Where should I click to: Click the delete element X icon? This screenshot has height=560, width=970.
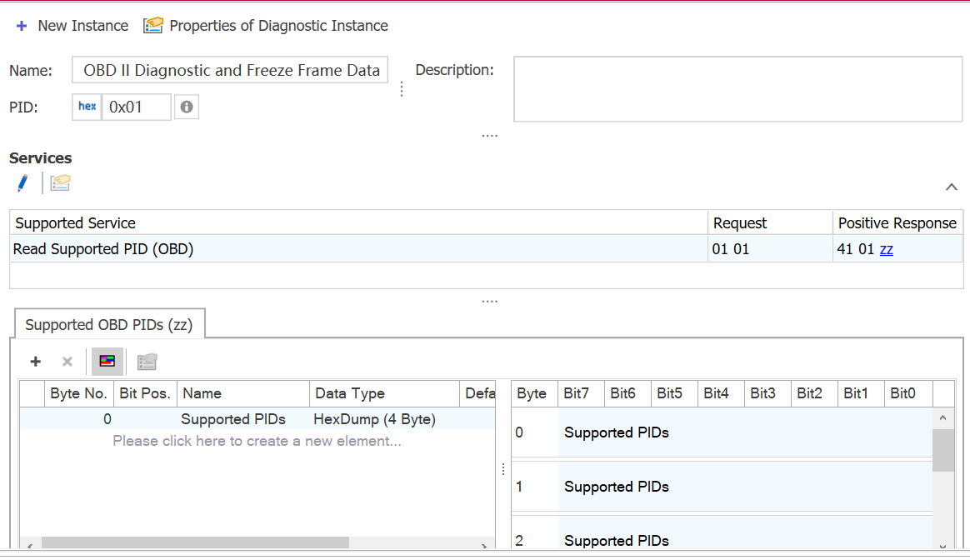pos(67,362)
